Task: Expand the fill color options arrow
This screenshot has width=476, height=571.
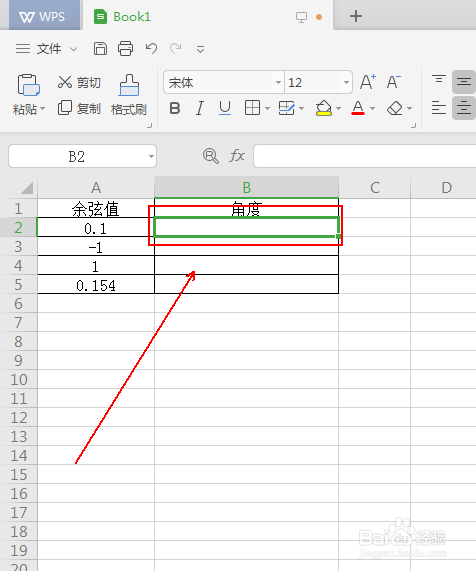Action: click(x=339, y=109)
